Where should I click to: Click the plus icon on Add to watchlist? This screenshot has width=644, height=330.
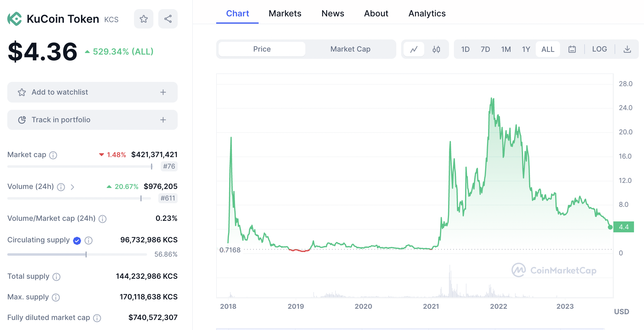[163, 92]
